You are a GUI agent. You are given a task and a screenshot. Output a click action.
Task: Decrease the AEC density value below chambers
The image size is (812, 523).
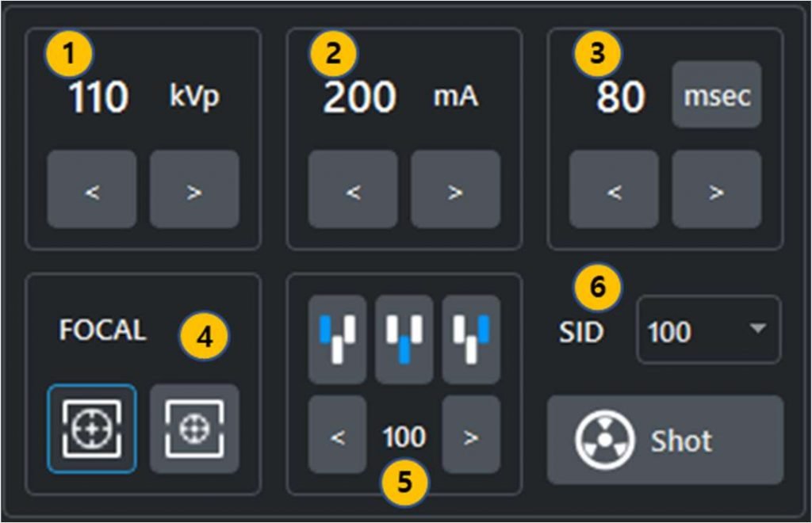click(337, 436)
